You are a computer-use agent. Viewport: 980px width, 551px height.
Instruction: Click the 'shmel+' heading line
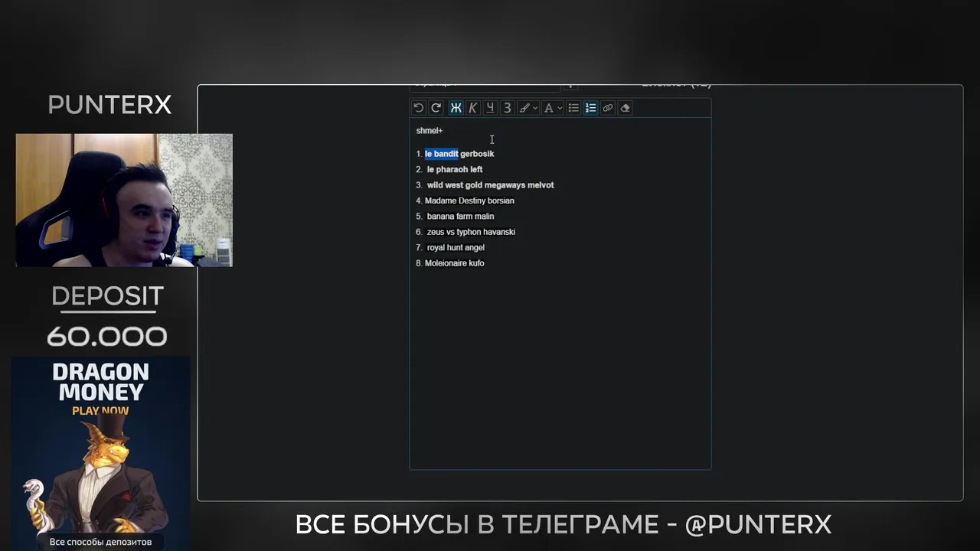click(430, 131)
